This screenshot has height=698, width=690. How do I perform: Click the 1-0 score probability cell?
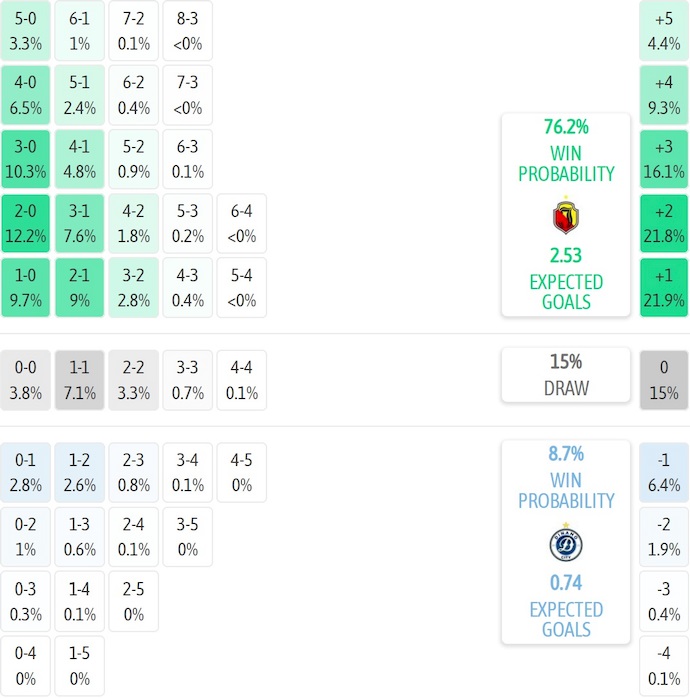pyautogui.click(x=26, y=287)
